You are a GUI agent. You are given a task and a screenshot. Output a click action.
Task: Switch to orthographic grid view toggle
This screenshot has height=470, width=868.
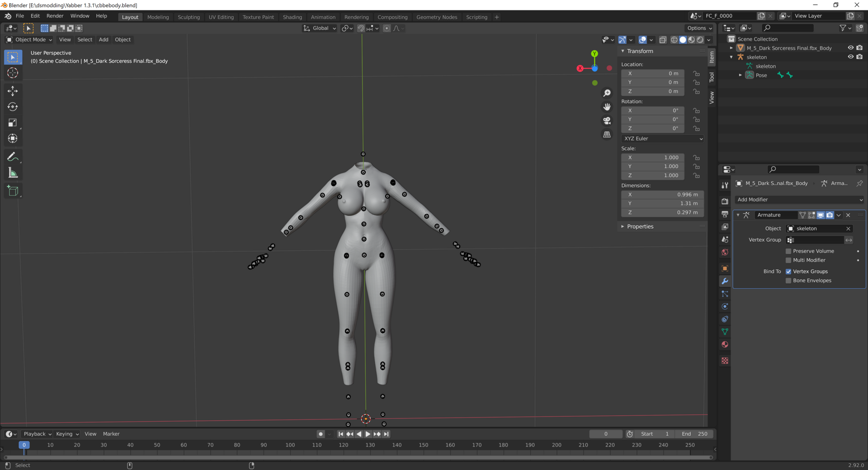(x=607, y=135)
